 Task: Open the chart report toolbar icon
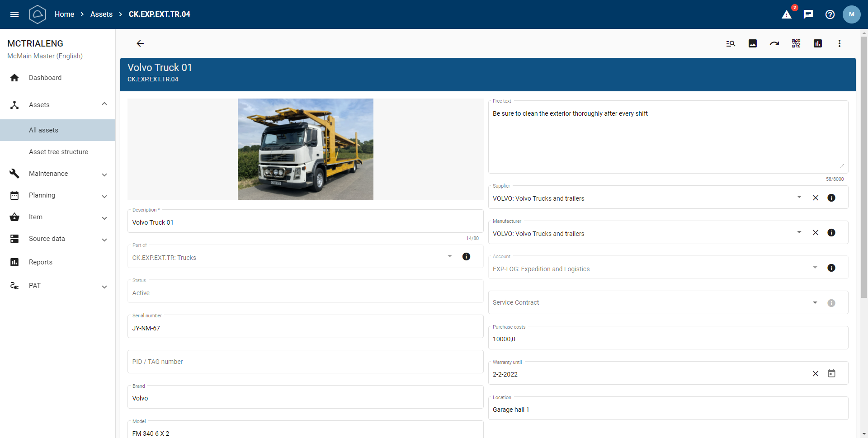point(818,43)
